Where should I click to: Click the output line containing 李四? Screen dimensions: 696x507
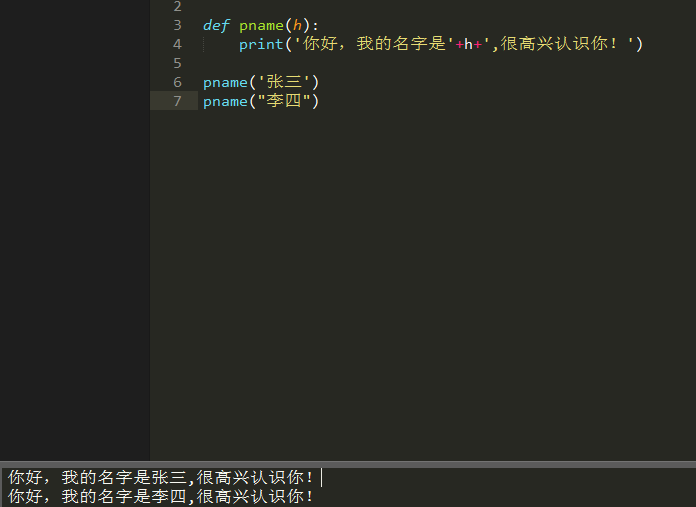tap(161, 496)
